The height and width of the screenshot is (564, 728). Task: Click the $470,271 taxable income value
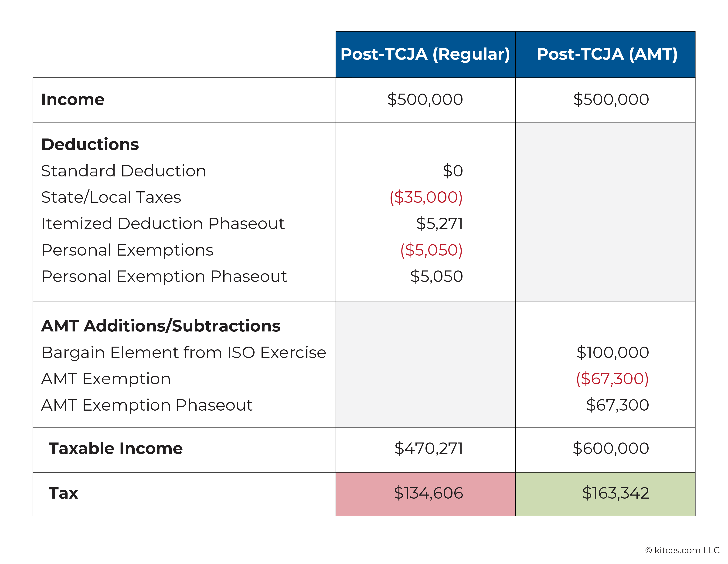coord(429,448)
